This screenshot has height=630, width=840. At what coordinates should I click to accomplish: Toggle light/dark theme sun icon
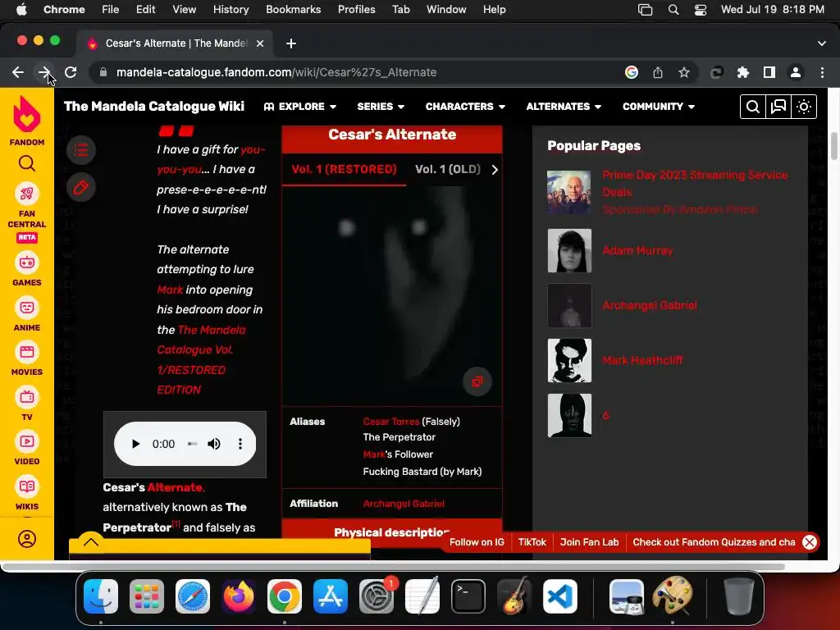[804, 107]
